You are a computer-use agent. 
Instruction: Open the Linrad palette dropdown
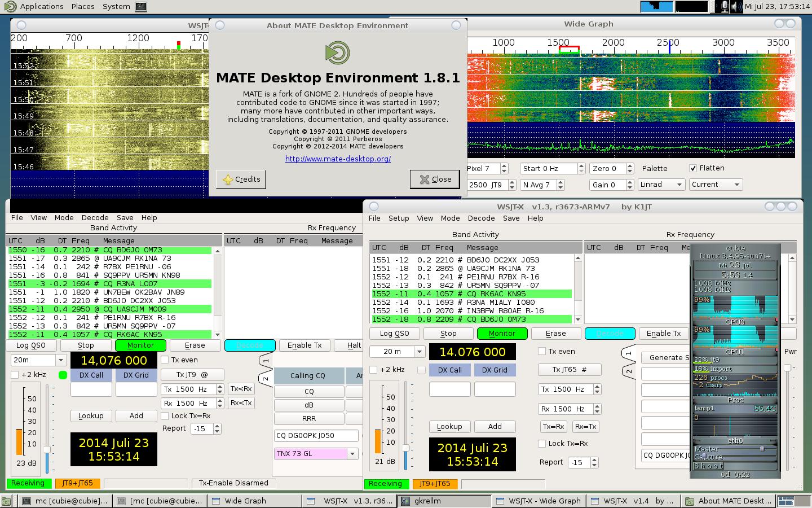661,185
